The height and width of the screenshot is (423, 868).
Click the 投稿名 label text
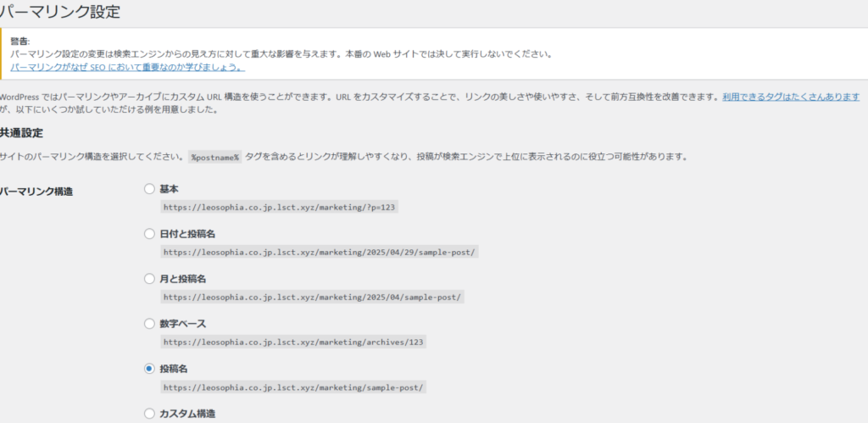pyautogui.click(x=174, y=369)
